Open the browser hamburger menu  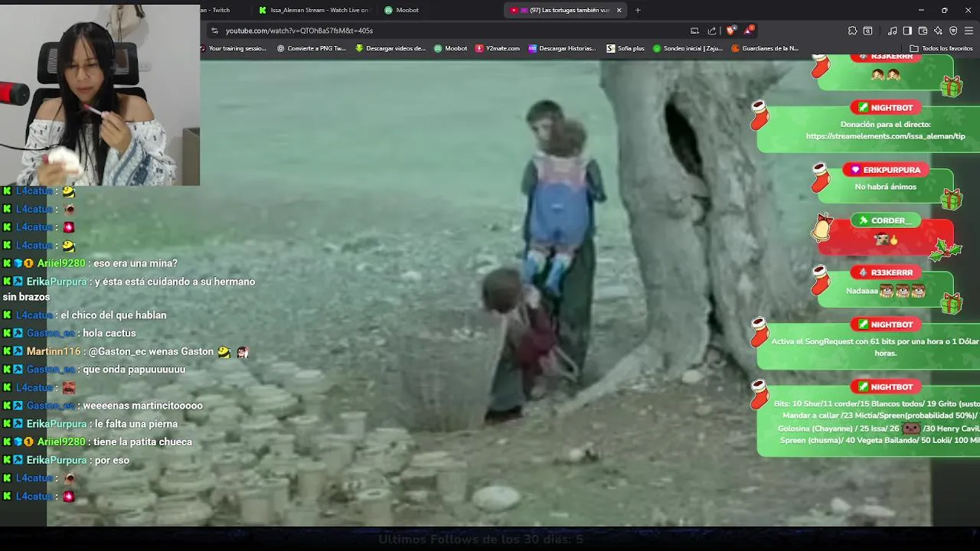point(969,31)
